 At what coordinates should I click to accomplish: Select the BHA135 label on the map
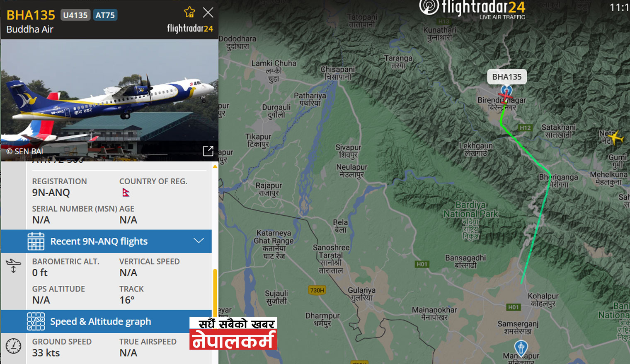(507, 77)
